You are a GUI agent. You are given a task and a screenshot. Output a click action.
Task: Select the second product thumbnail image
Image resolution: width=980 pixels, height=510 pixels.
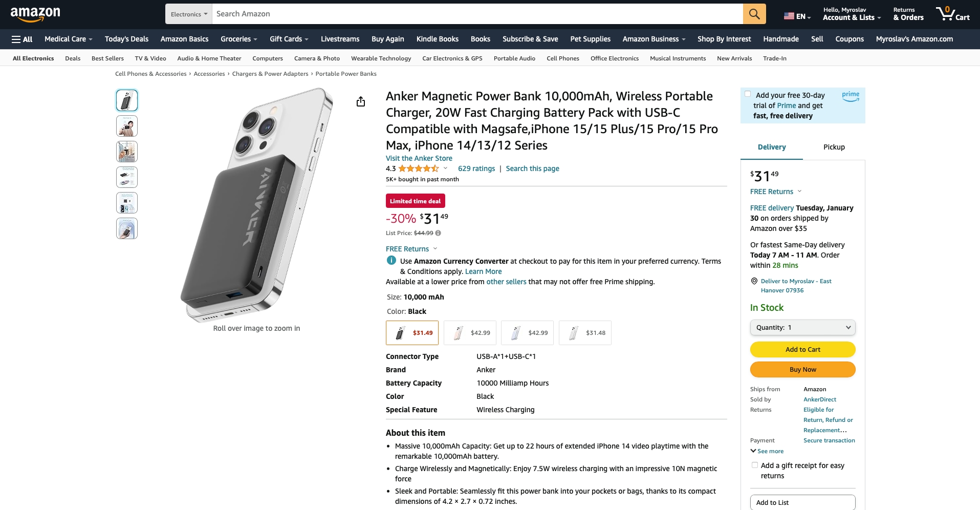(127, 126)
